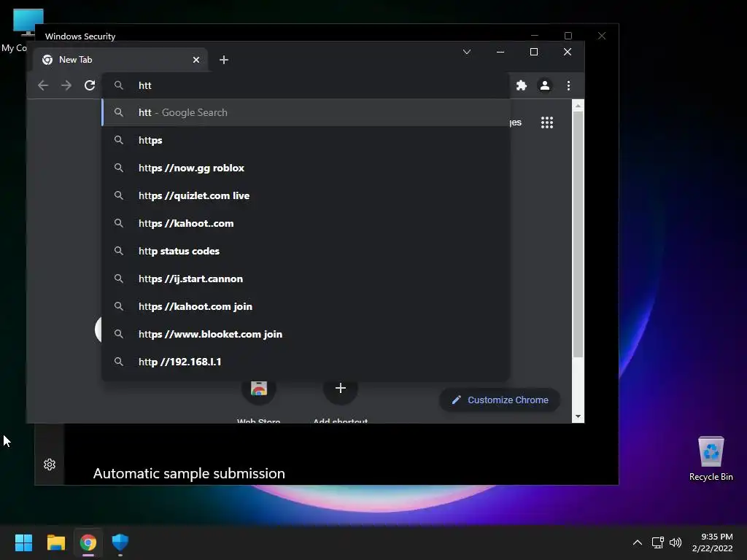Viewport: 747px width, 560px height.
Task: Pick the 'https //www.blooket.com join' suggestion
Action: coord(306,334)
